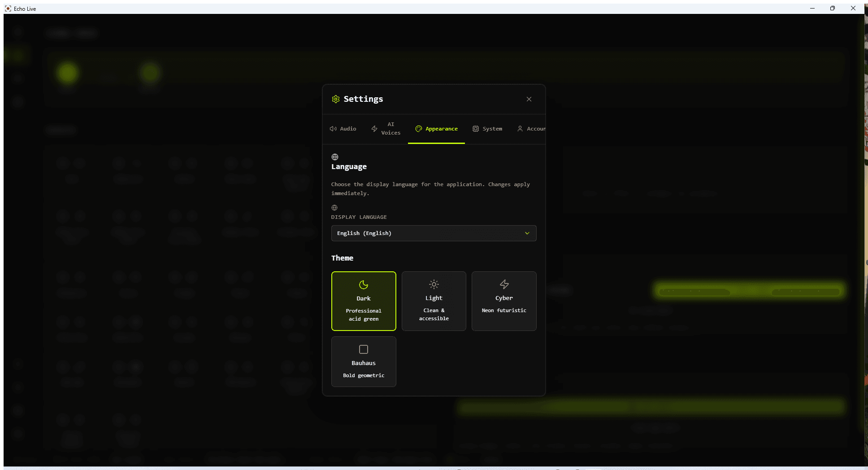Click the lightning bolt icon in Cyber card
The width and height of the screenshot is (868, 470).
504,284
